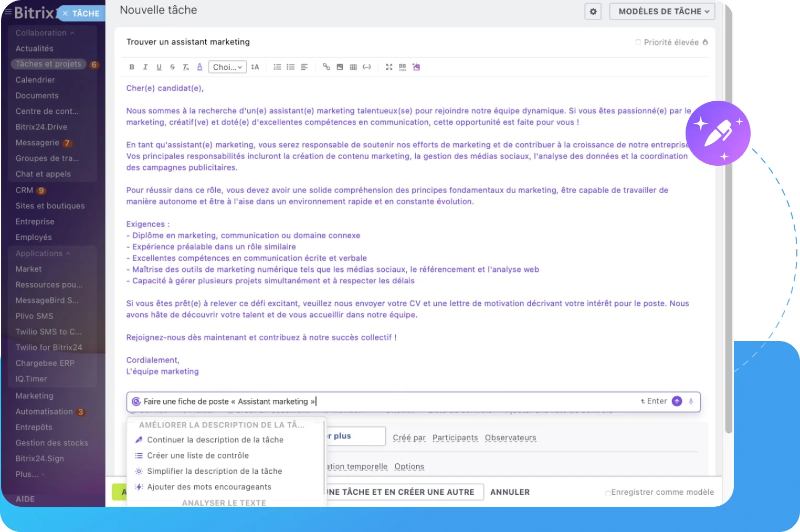Expand the editor to fullscreen mode

(389, 67)
